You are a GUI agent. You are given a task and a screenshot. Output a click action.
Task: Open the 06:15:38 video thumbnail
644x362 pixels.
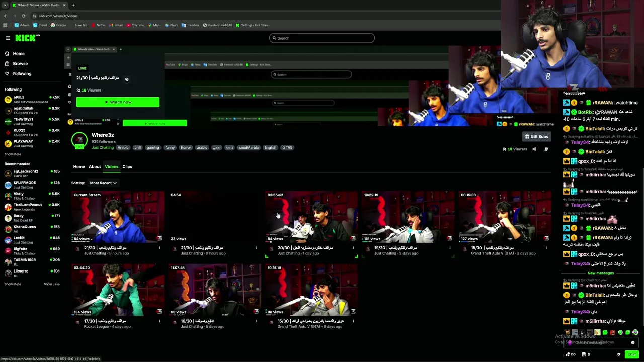coord(505,217)
